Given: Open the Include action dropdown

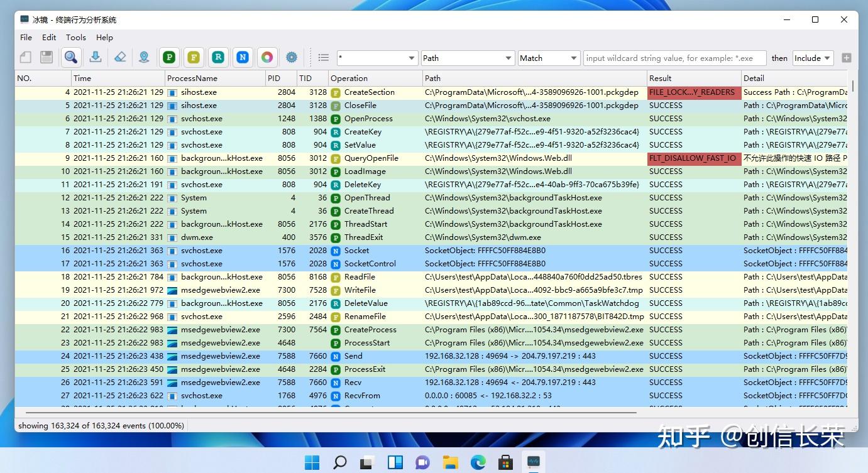Looking at the screenshot, I should click(x=813, y=58).
